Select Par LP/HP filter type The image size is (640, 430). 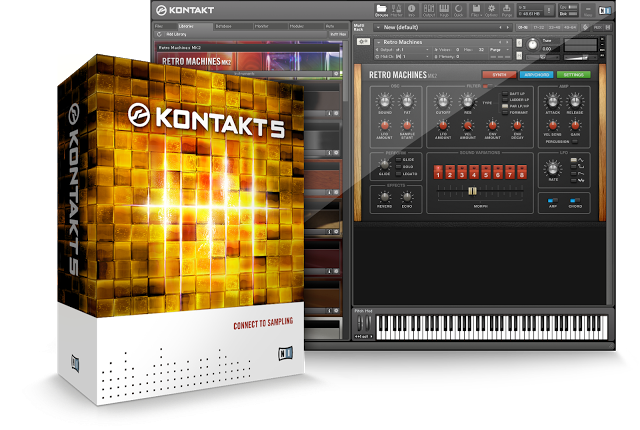coord(505,106)
